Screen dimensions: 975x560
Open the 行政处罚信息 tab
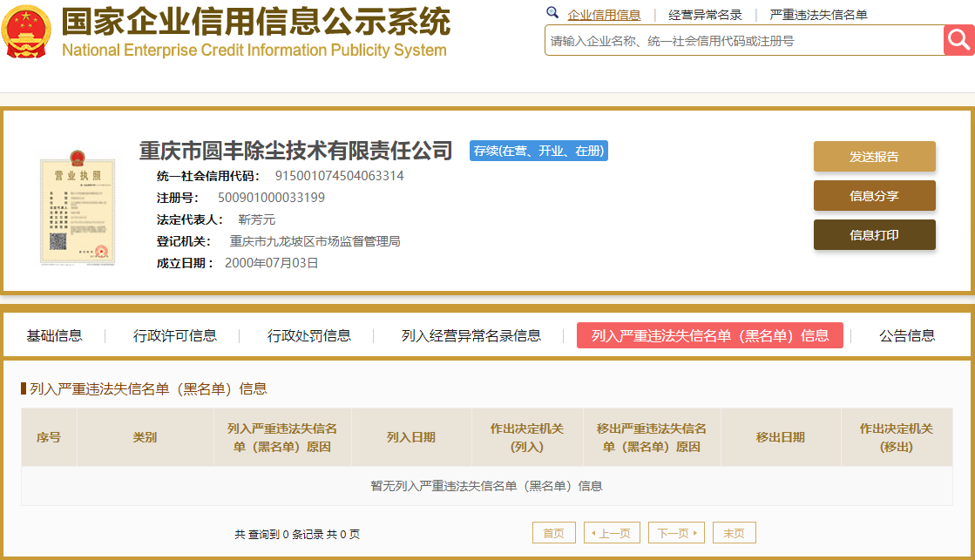coord(309,335)
